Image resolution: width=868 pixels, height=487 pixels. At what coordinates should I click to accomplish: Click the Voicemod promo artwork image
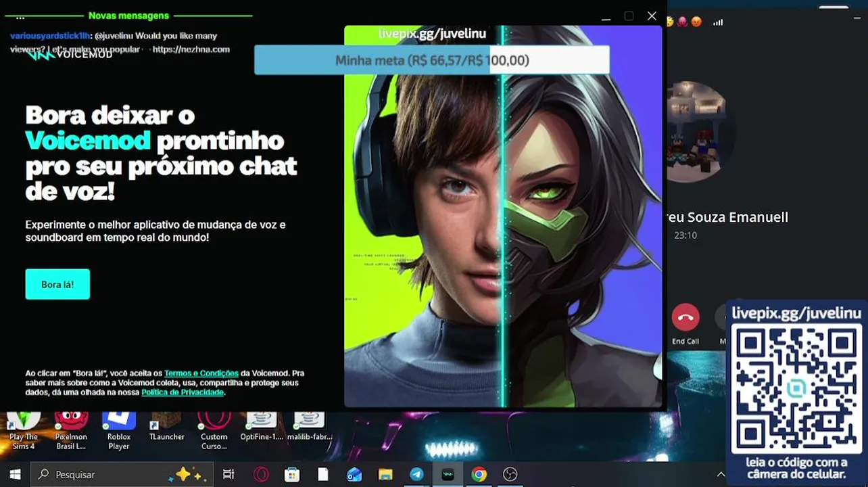(x=503, y=216)
